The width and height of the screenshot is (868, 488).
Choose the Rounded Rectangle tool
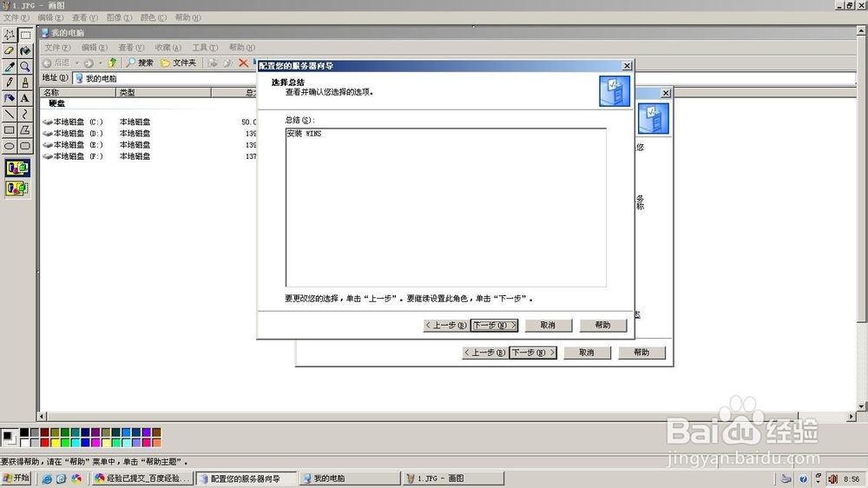[25, 146]
